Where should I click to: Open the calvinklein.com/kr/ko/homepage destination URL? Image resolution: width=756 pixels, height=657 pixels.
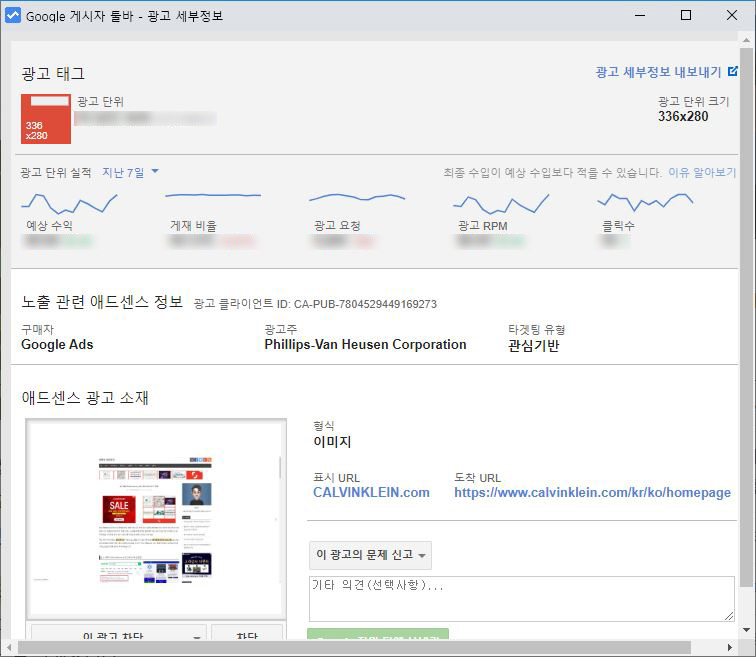[593, 493]
